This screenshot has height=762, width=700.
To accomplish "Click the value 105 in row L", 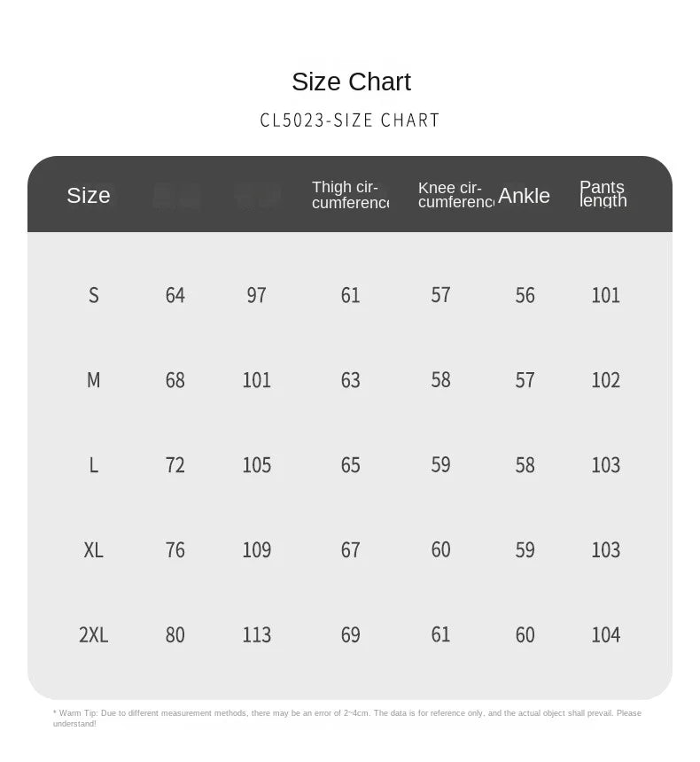I will (257, 465).
